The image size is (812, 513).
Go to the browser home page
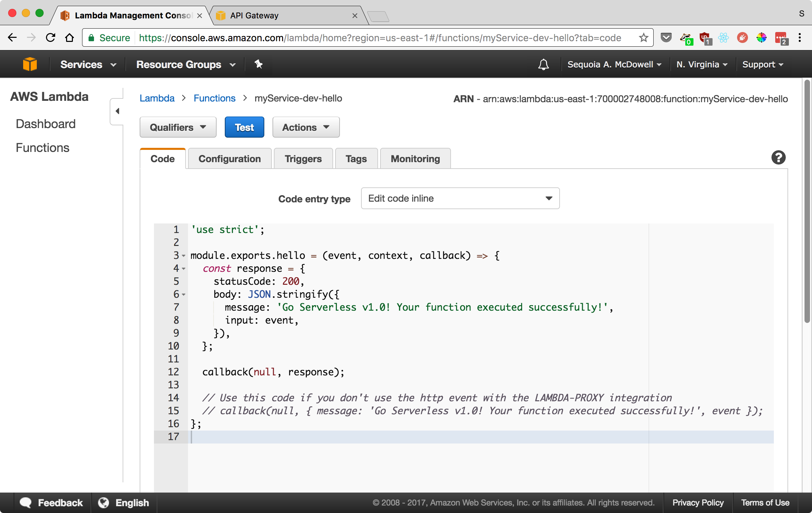[x=69, y=37]
